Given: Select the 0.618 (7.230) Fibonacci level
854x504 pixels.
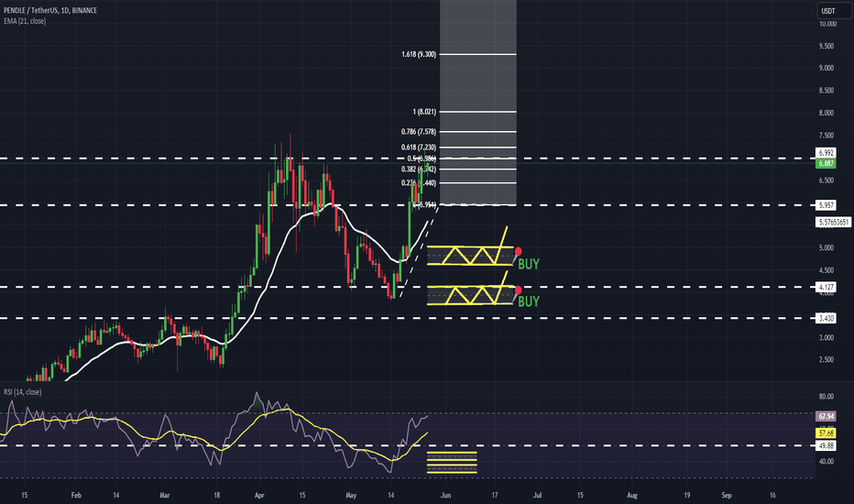Looking at the screenshot, I should click(x=418, y=148).
